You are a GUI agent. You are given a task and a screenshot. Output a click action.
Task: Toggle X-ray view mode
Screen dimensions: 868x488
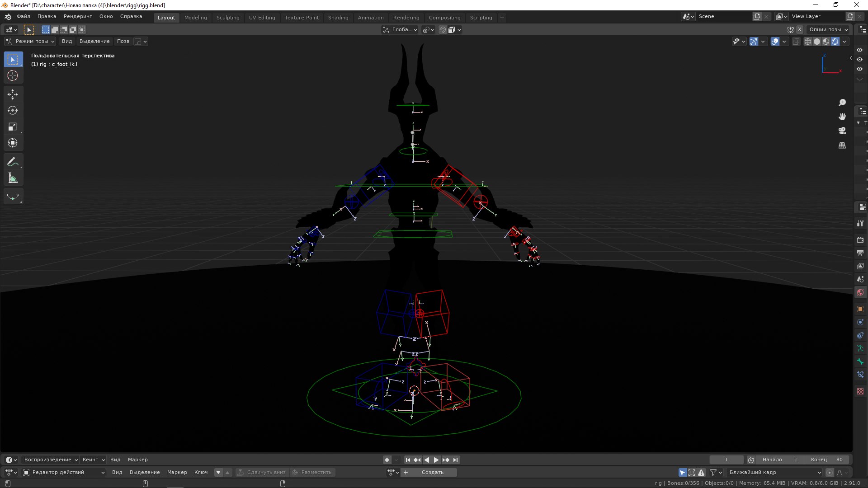pos(796,42)
